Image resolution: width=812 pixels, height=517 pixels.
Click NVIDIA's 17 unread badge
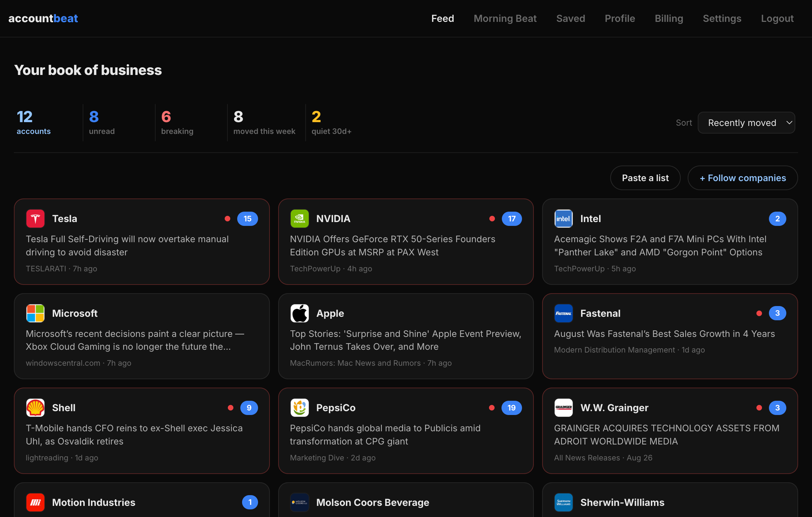point(512,219)
